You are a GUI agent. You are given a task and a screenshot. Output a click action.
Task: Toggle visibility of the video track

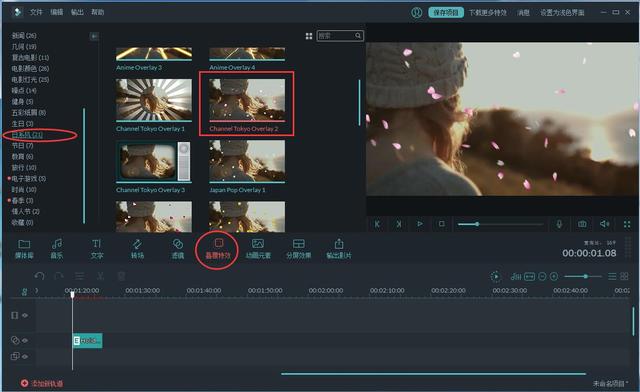coord(25,315)
